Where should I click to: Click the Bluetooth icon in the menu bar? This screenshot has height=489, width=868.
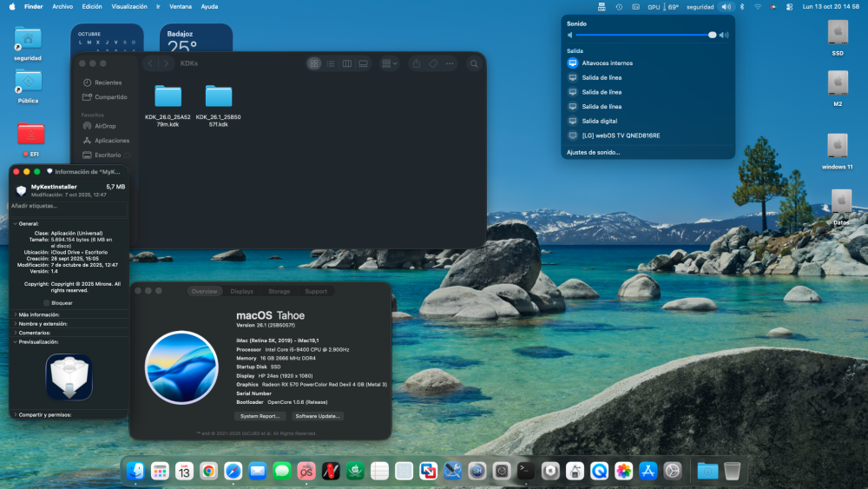click(x=742, y=7)
